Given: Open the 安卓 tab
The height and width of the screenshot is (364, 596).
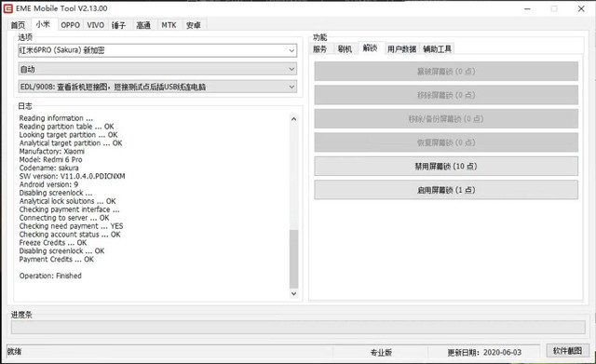Looking at the screenshot, I should coord(194,25).
